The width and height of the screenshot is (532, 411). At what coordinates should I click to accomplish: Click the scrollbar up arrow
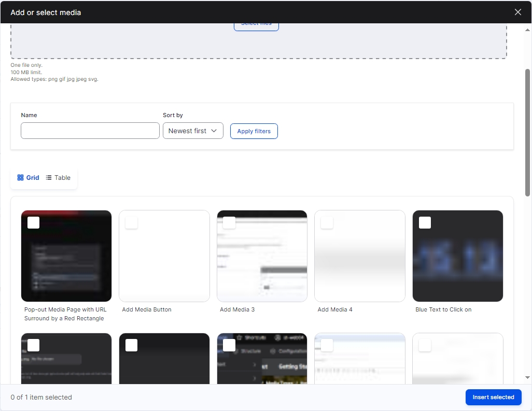[527, 30]
